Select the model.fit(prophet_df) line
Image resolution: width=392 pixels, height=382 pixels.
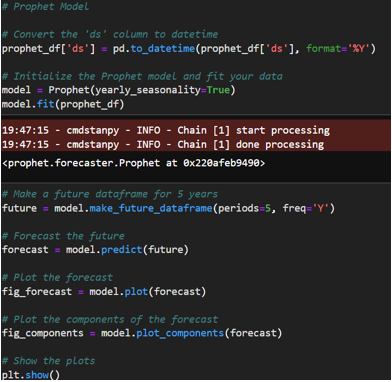(x=63, y=104)
